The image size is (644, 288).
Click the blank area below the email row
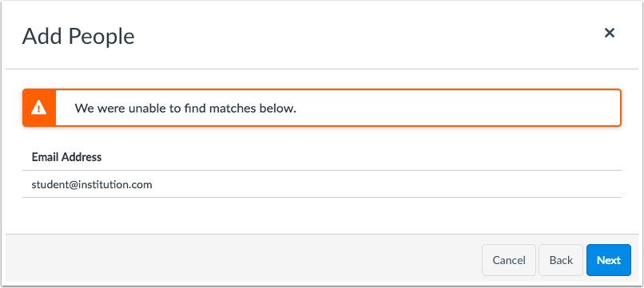[321, 215]
